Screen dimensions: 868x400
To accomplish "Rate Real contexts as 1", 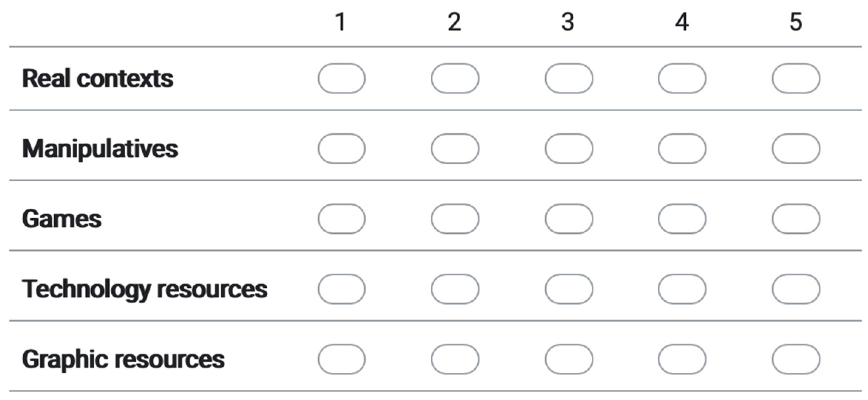I will (342, 78).
